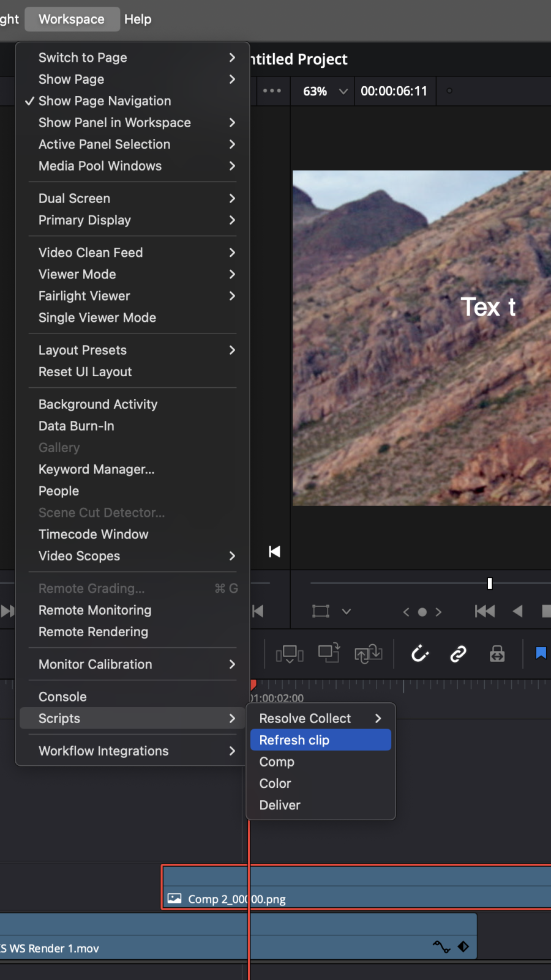This screenshot has height=980, width=551.
Task: Open the People window
Action: click(132, 491)
